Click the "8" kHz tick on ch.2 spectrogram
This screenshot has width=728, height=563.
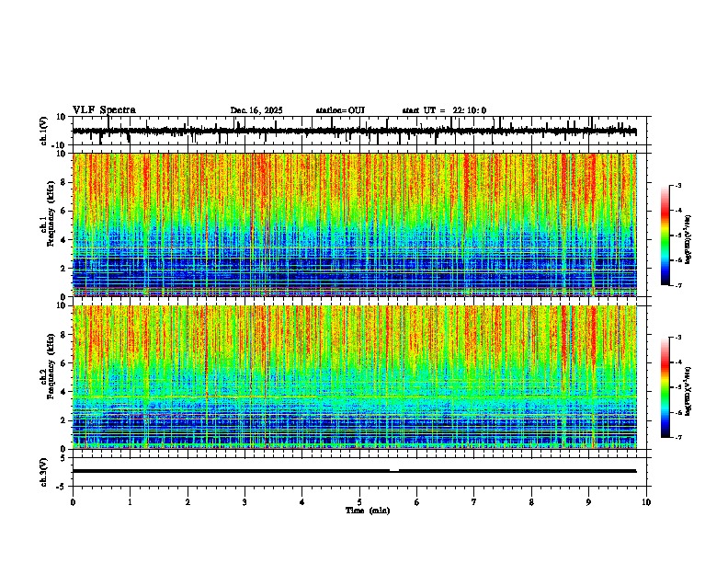[x=63, y=335]
